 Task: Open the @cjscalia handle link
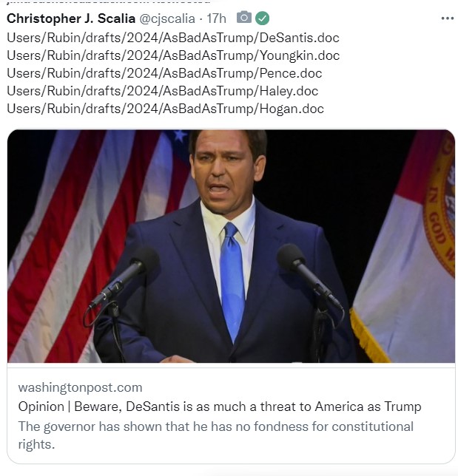point(167,18)
